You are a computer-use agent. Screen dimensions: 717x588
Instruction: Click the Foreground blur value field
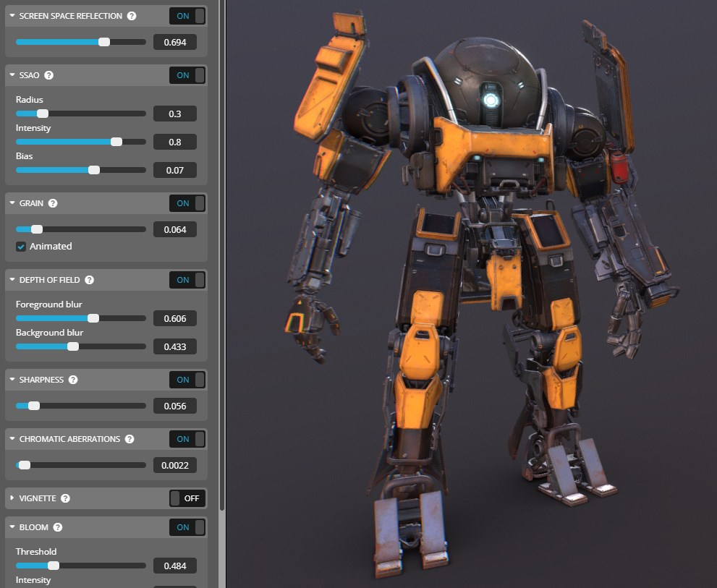click(x=174, y=319)
